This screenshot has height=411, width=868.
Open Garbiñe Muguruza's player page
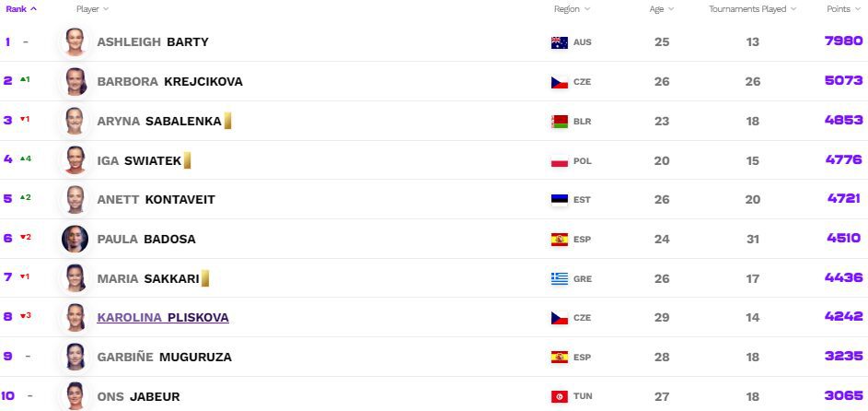pos(165,358)
